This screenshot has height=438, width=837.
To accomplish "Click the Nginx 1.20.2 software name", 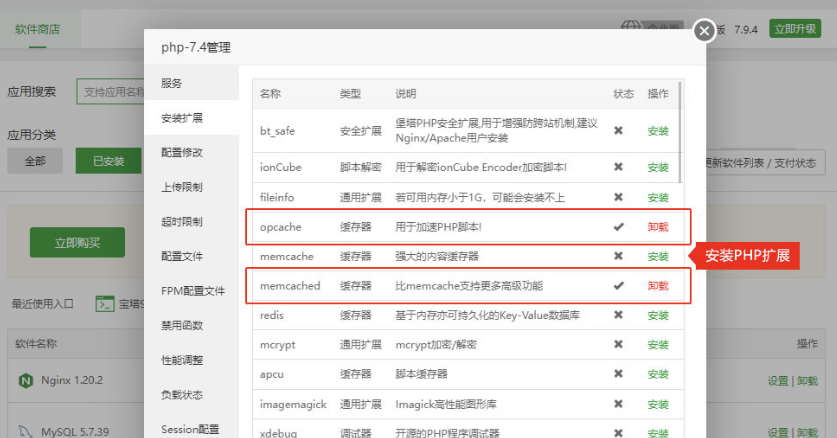I will [x=72, y=380].
